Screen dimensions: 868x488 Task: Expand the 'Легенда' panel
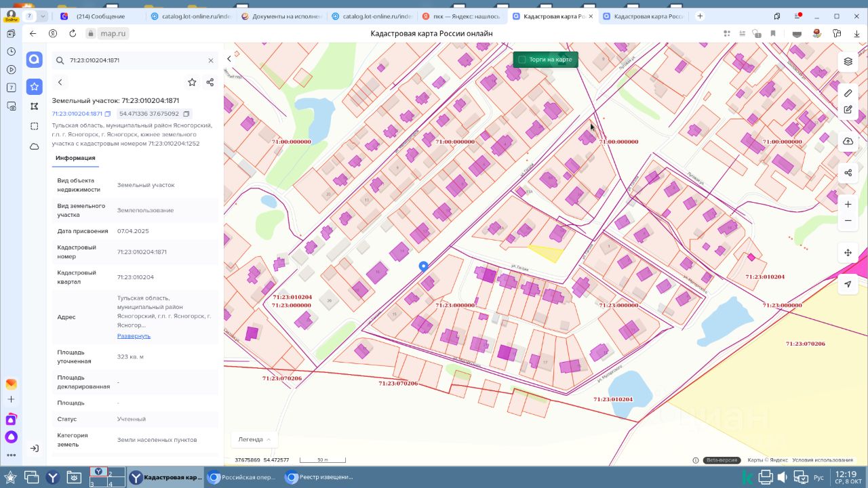(x=254, y=439)
